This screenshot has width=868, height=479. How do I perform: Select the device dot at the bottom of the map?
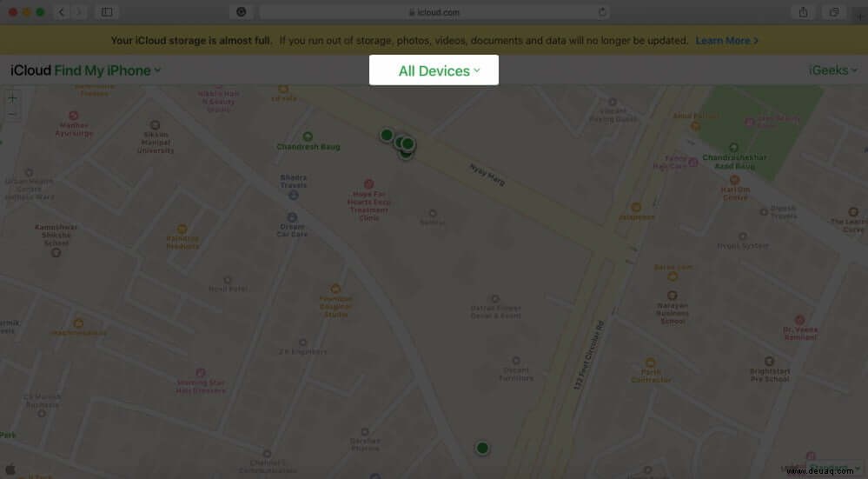pyautogui.click(x=482, y=448)
